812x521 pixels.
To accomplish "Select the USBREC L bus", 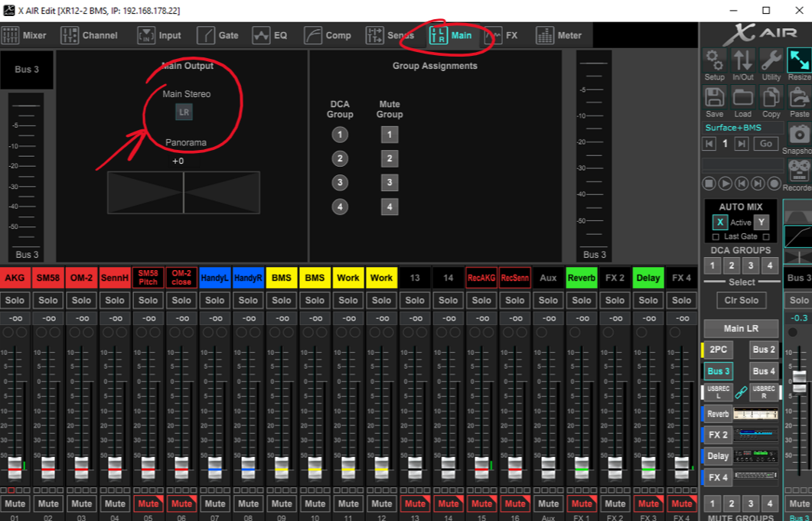I will tap(718, 392).
